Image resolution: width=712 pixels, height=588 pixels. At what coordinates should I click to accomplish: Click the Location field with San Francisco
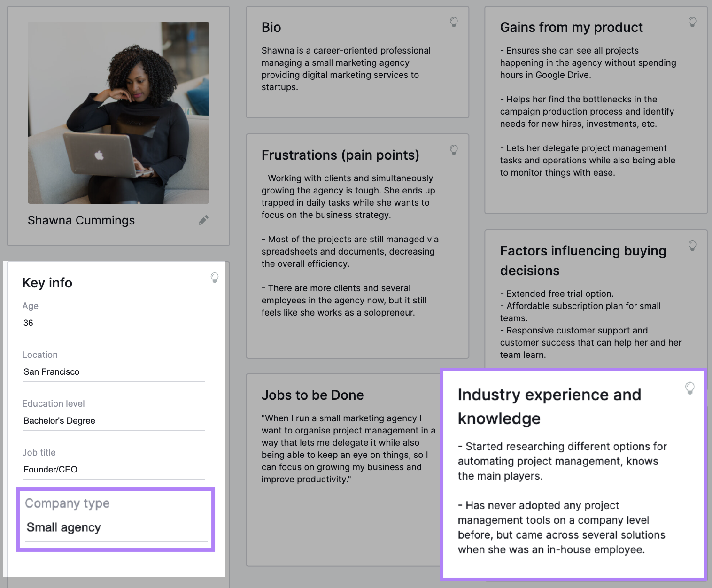[x=113, y=371]
